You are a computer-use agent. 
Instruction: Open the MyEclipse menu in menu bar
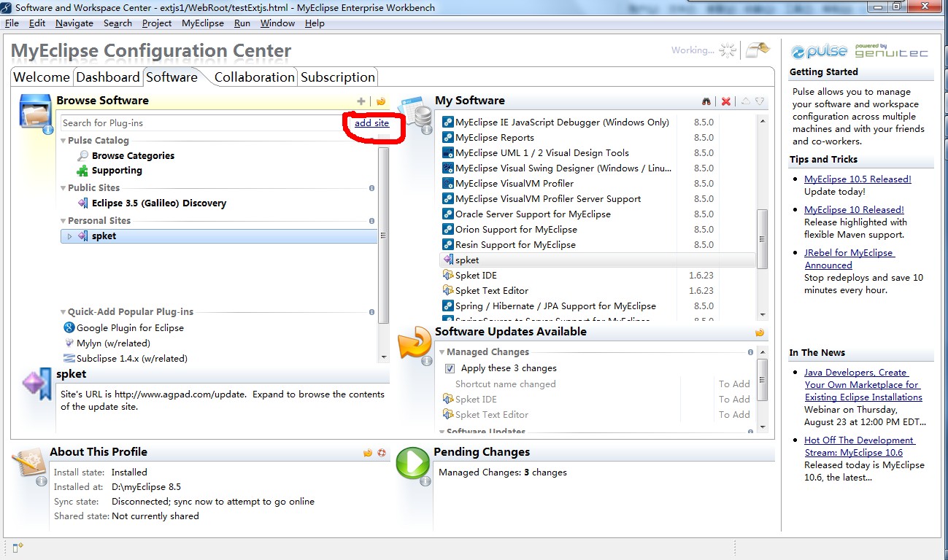click(x=202, y=23)
